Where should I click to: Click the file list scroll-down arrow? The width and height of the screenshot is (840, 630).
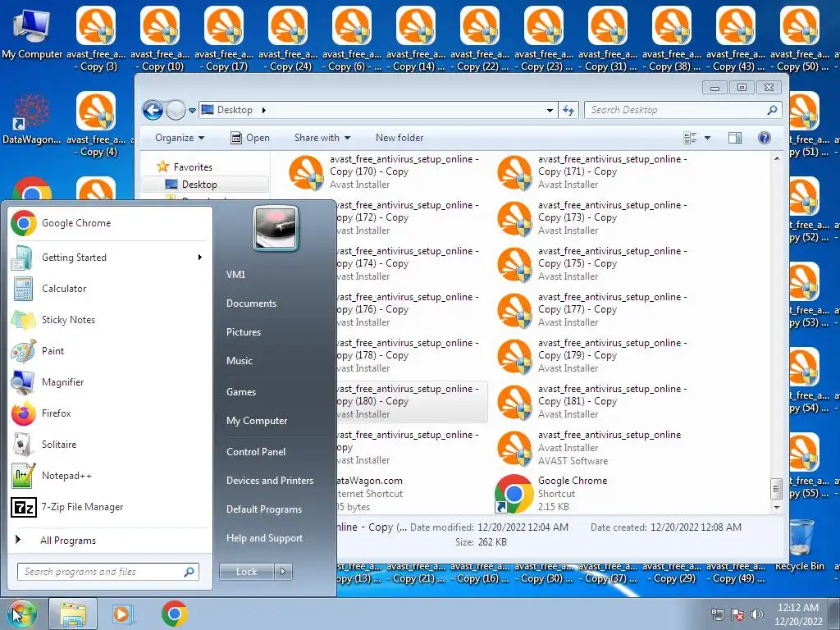[777, 507]
